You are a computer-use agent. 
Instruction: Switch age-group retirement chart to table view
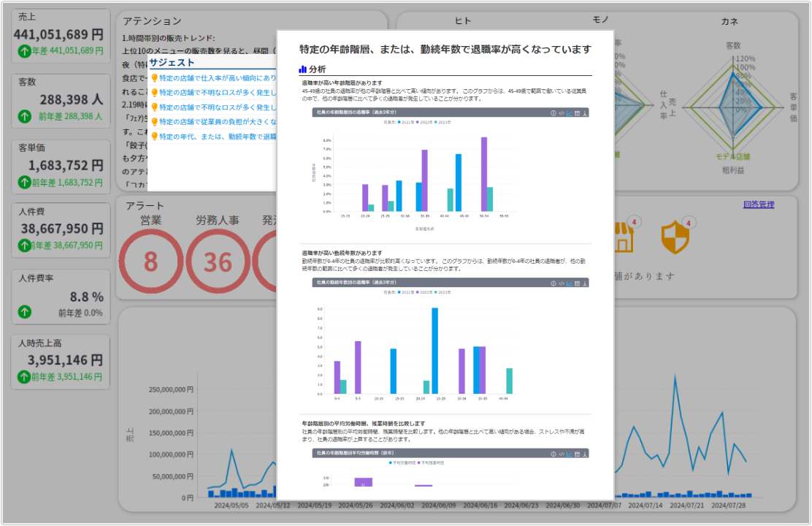tap(577, 113)
